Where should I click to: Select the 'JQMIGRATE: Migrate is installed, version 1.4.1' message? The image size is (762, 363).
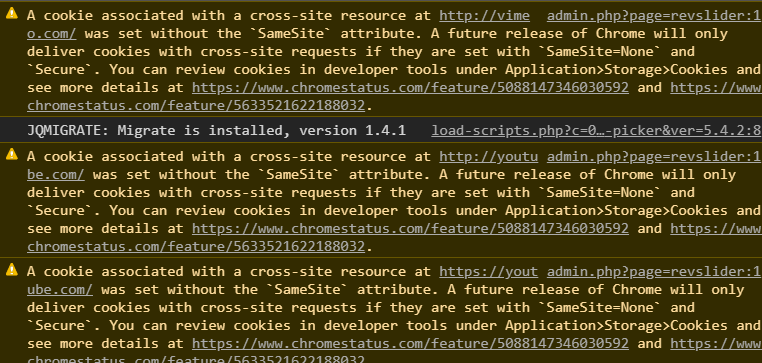[216, 131]
